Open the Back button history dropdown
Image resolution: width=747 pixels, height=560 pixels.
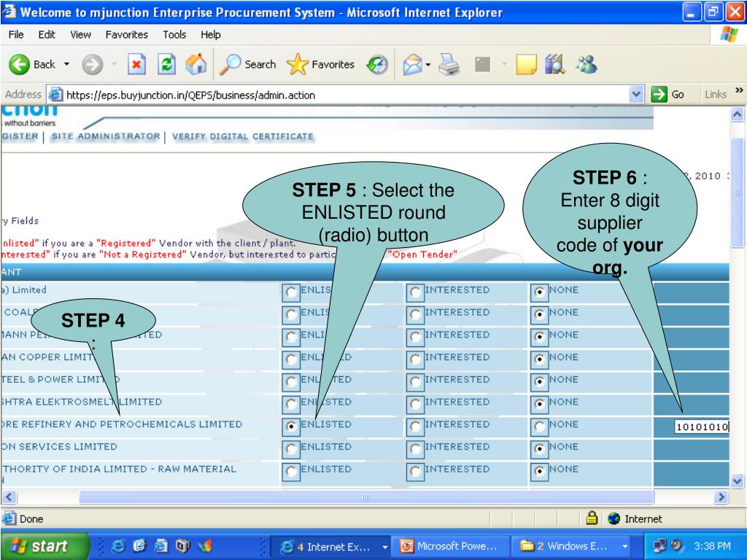pos(66,64)
